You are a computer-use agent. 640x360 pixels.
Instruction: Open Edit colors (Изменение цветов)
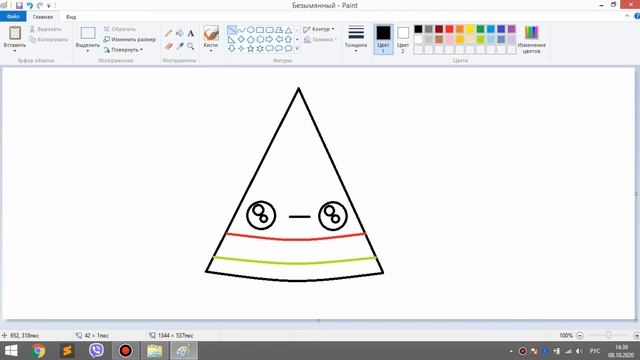(531, 39)
